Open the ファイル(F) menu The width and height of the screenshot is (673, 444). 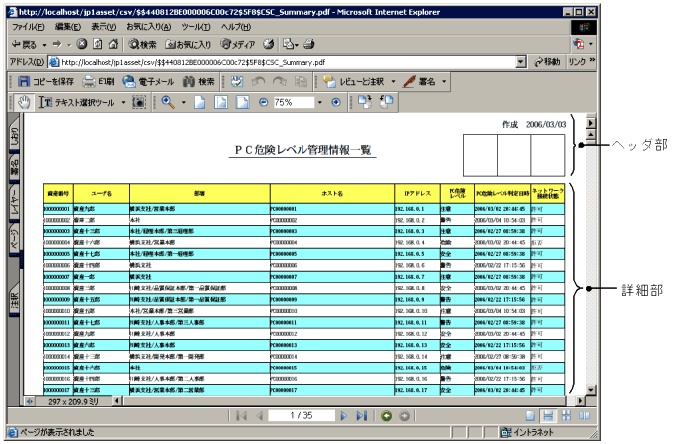28,26
